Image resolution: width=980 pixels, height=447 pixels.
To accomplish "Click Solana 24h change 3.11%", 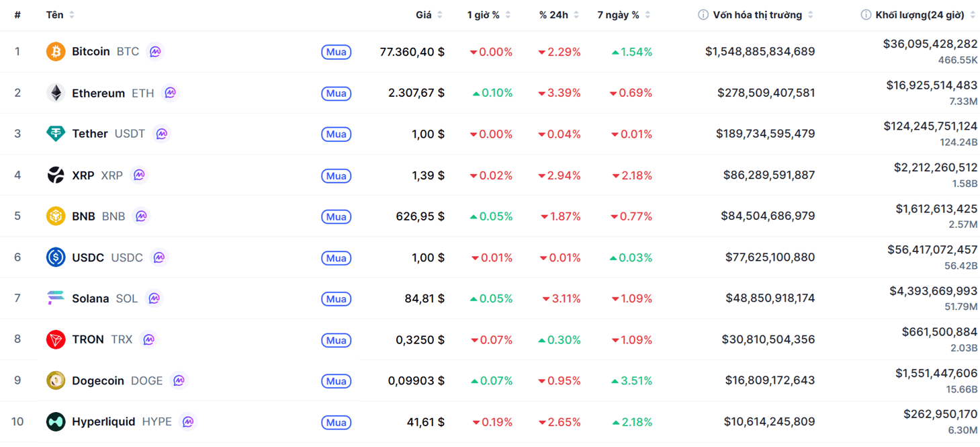I will [562, 298].
